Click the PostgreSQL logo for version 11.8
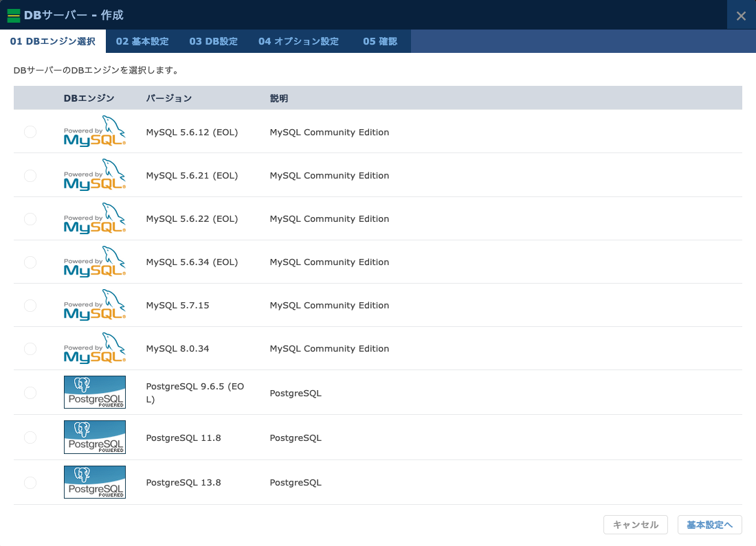Screen dimensions: 756x546 click(x=94, y=437)
